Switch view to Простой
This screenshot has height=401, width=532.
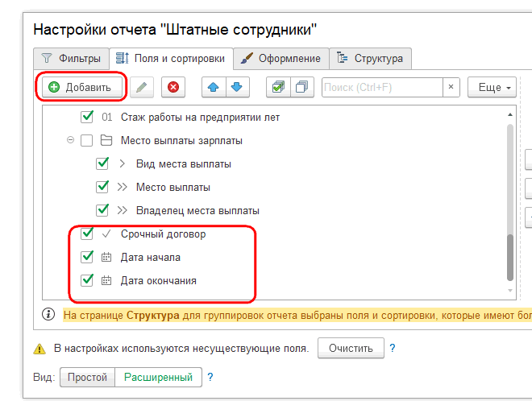(87, 378)
